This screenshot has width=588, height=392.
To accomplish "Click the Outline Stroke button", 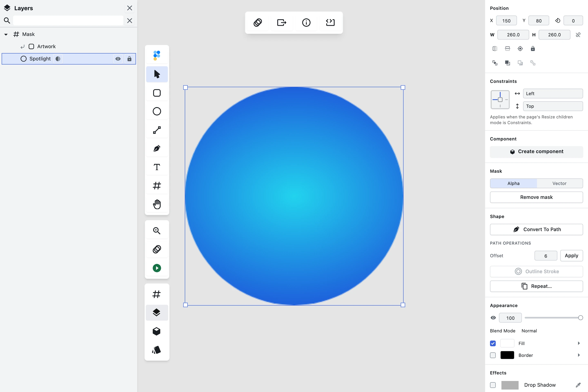I will coord(537,272).
